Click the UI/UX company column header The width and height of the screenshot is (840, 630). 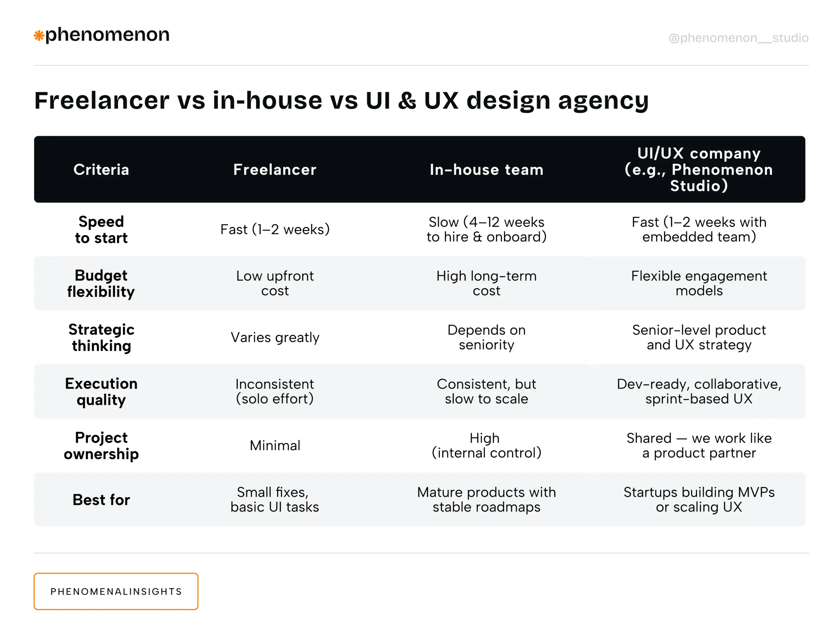(x=698, y=169)
